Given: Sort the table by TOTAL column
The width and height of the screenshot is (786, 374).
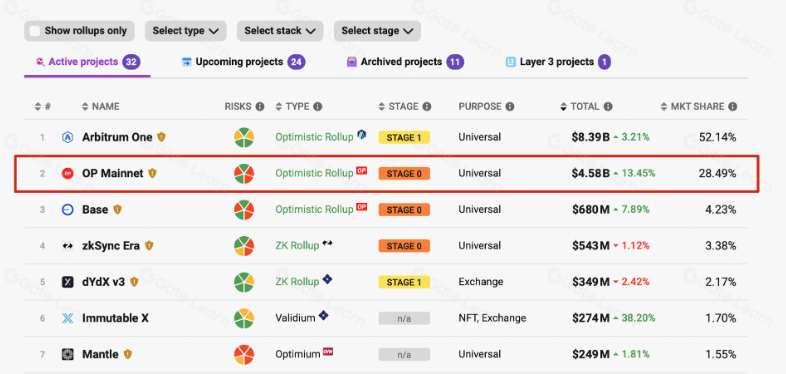Looking at the screenshot, I should coord(586,107).
